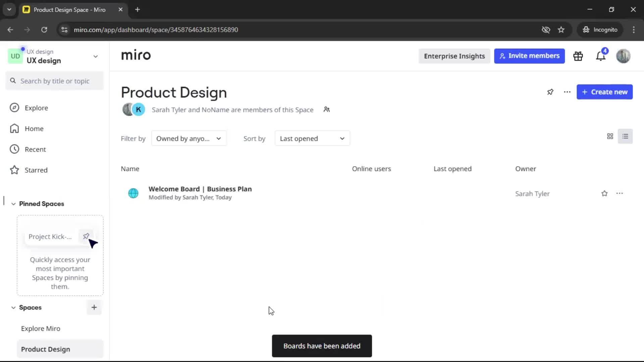
Task: Click the third-party cookies blocked eye icon
Action: (x=546, y=30)
